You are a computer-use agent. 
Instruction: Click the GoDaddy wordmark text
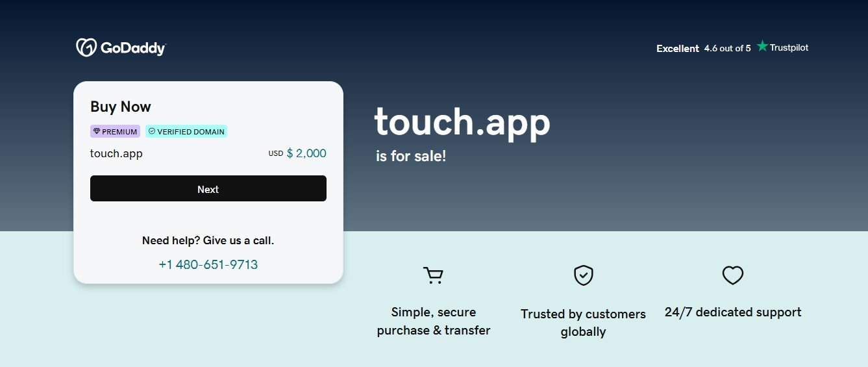pyautogui.click(x=133, y=48)
